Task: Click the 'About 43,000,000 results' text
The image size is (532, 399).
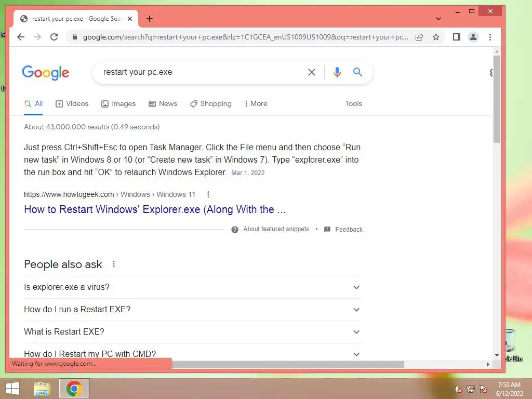Action: (x=91, y=127)
